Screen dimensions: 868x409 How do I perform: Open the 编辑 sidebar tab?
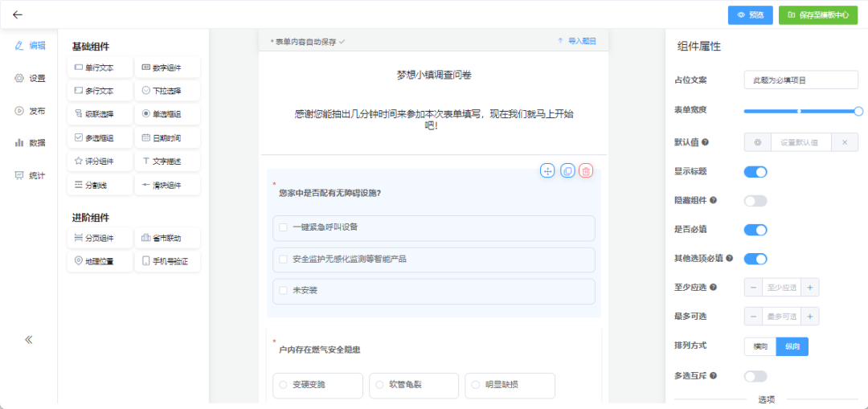coord(30,45)
